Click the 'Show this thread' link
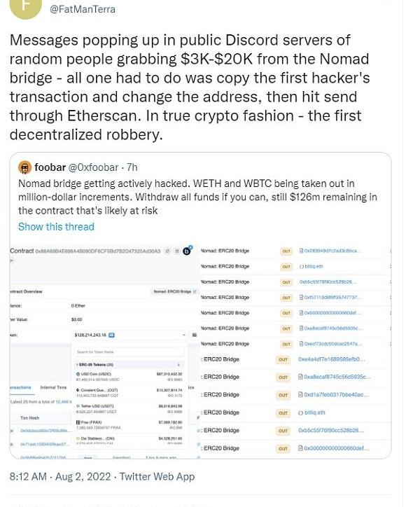 [56, 226]
